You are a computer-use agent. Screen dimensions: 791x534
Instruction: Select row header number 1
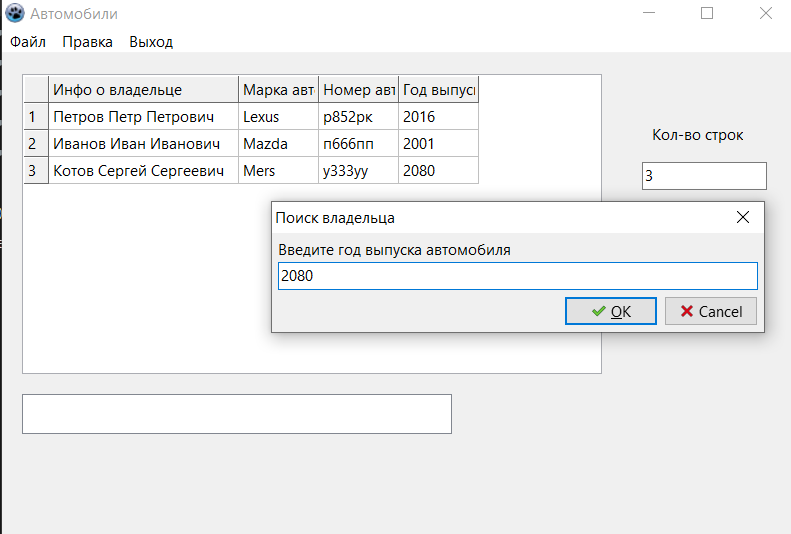pyautogui.click(x=32, y=117)
